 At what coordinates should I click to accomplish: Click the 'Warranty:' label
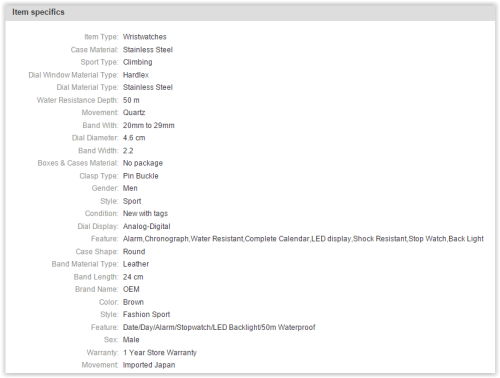click(103, 353)
